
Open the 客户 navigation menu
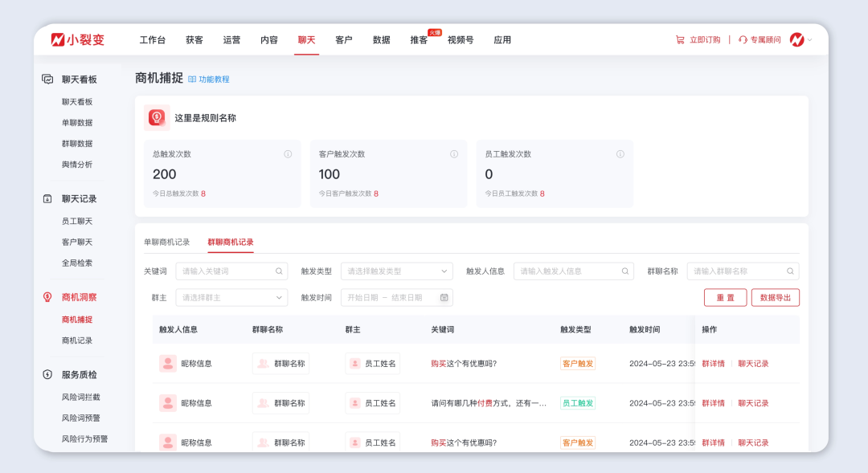click(x=343, y=39)
